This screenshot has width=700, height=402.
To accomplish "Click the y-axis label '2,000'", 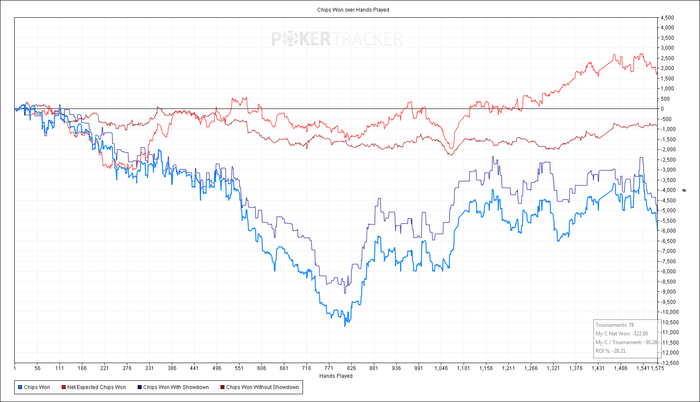I will (667, 68).
